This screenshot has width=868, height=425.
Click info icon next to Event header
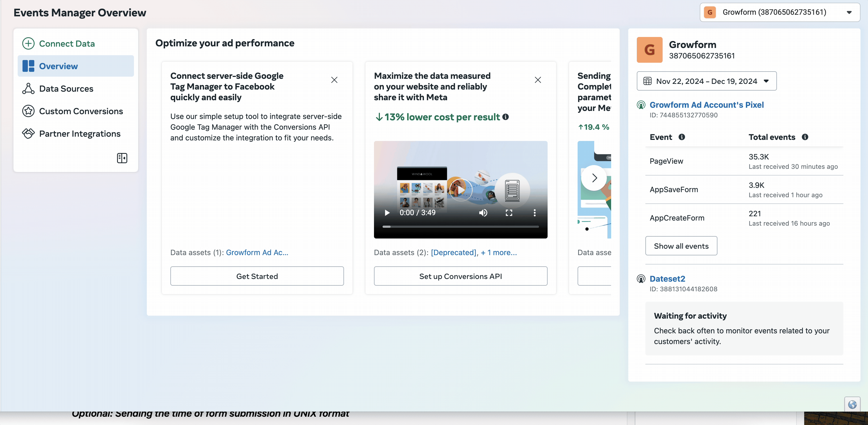[x=682, y=137]
